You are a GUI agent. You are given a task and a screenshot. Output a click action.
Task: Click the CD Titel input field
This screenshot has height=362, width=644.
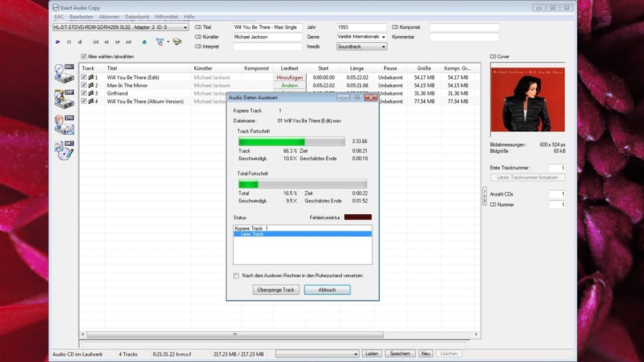(x=267, y=28)
